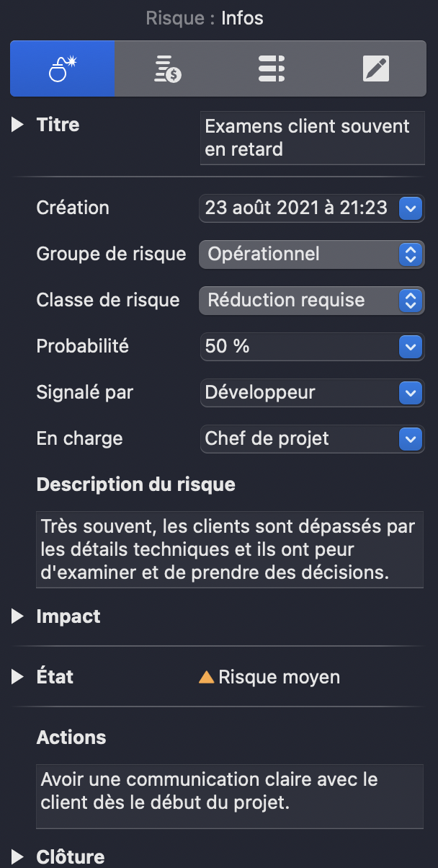This screenshot has width=438, height=868.
Task: Click the blue chevron on the Création field
Action: click(x=410, y=208)
